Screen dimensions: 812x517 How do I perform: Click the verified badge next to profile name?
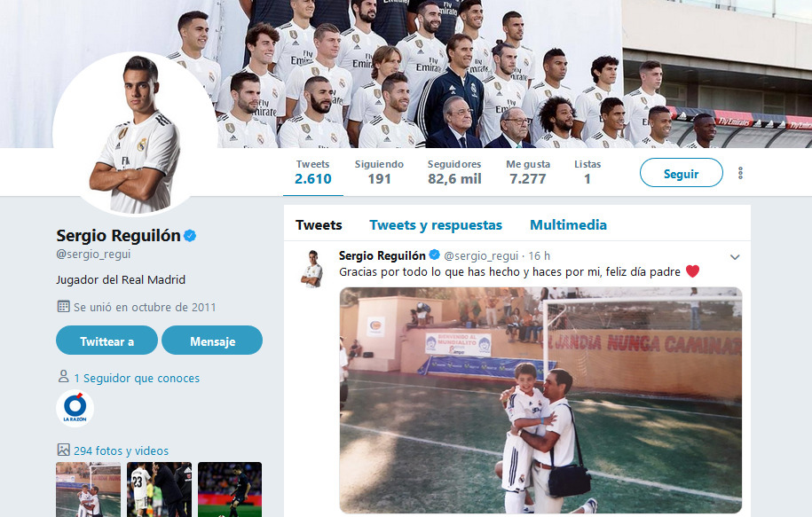190,236
